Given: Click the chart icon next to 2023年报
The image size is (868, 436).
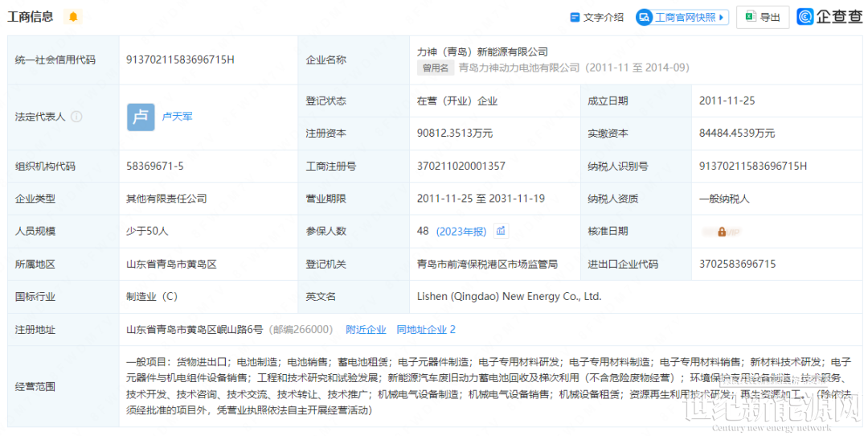Looking at the screenshot, I should click(501, 232).
